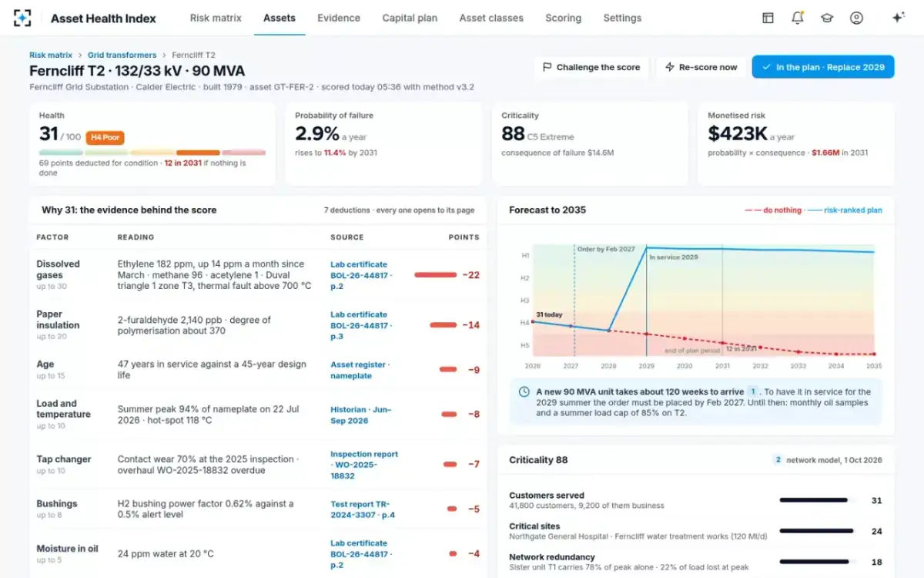This screenshot has width=924, height=578.
Task: Open Asset classes tab
Action: 491,18
